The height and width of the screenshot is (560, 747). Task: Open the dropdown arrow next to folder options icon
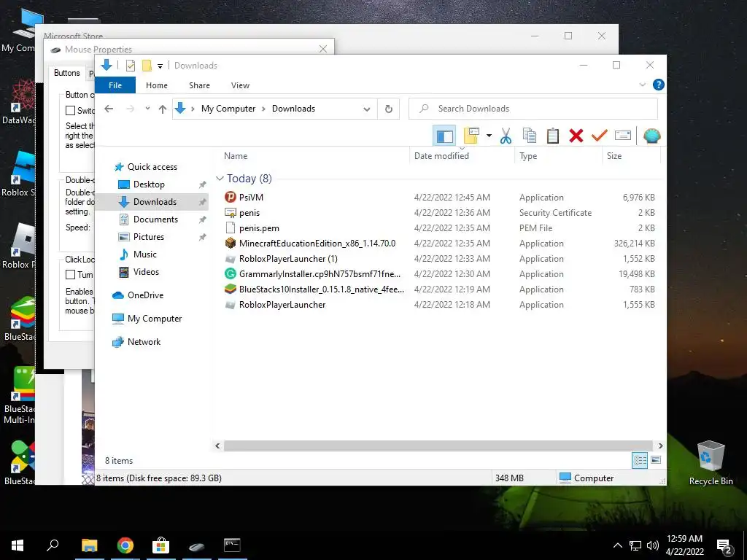pyautogui.click(x=489, y=136)
